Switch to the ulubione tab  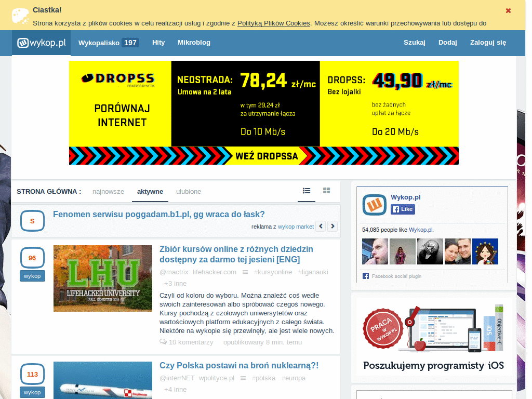(188, 192)
